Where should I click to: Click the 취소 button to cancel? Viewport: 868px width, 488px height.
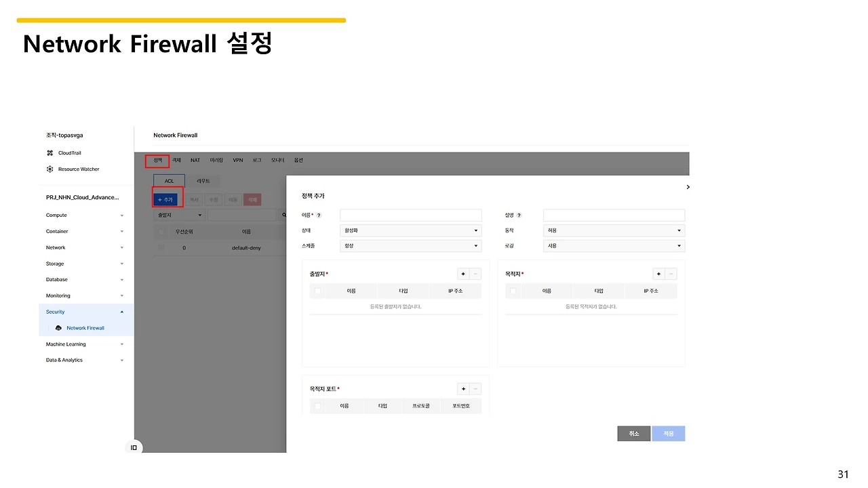[x=634, y=434]
